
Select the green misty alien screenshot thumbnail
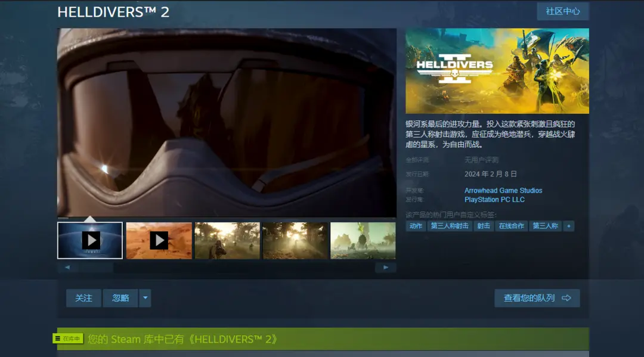[x=363, y=240]
